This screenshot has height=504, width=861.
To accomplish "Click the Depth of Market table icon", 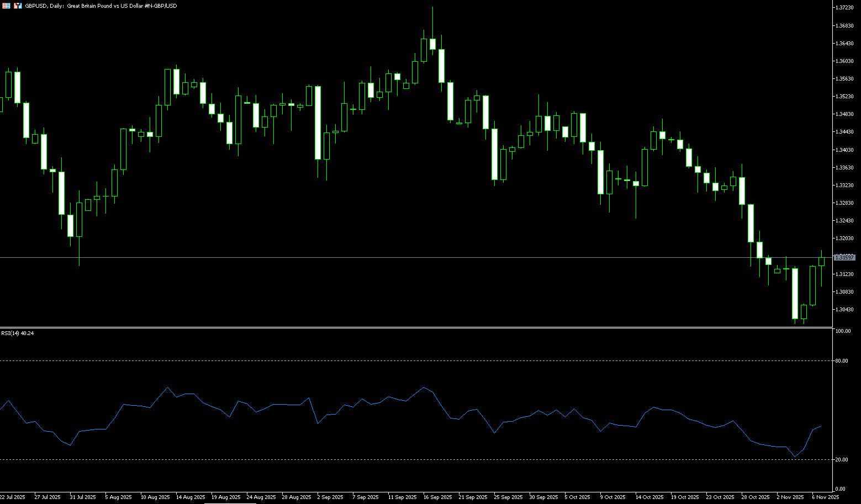I will click(x=6, y=6).
